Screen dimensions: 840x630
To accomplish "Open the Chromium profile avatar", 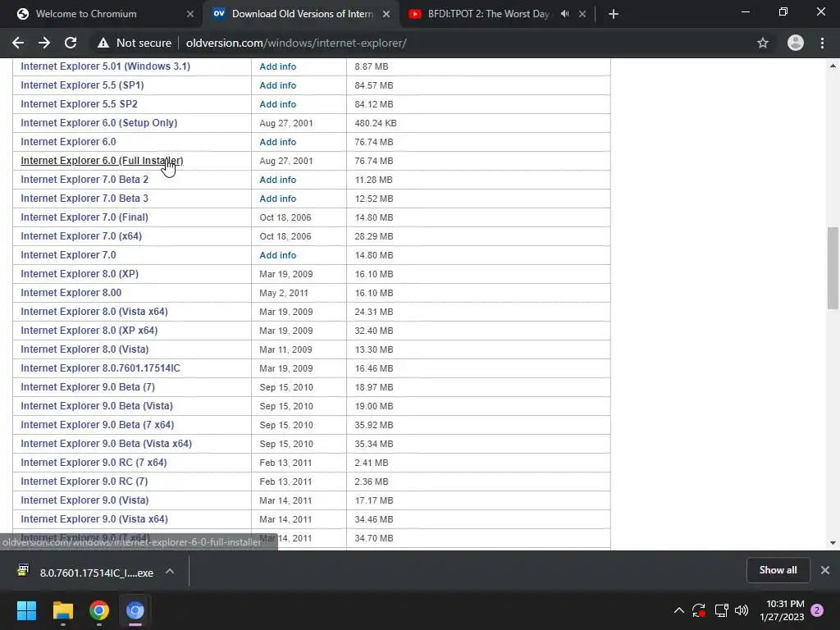I will click(x=796, y=43).
